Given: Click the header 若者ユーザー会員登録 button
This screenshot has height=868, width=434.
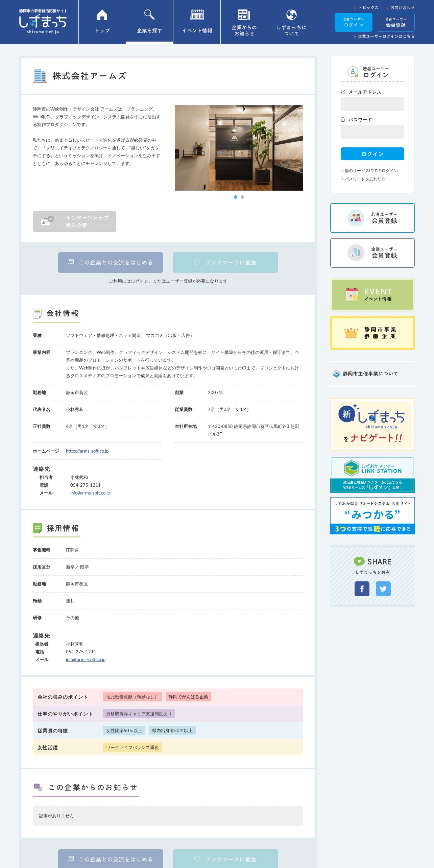Looking at the screenshot, I should pyautogui.click(x=396, y=22).
